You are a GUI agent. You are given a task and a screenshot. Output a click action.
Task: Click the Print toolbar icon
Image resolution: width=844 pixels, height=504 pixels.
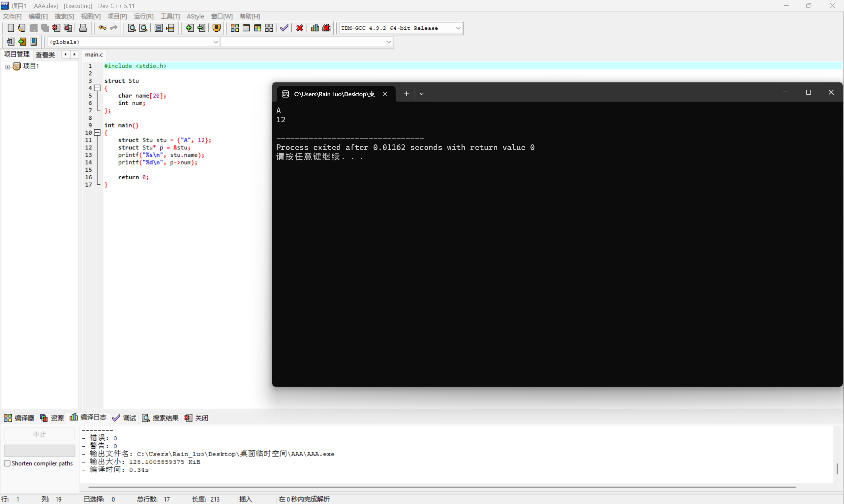point(83,28)
